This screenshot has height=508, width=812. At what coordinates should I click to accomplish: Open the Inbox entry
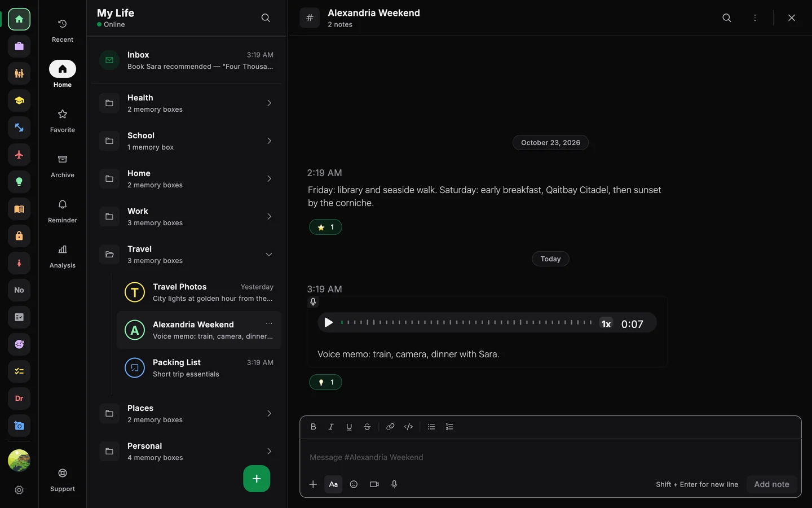(187, 60)
